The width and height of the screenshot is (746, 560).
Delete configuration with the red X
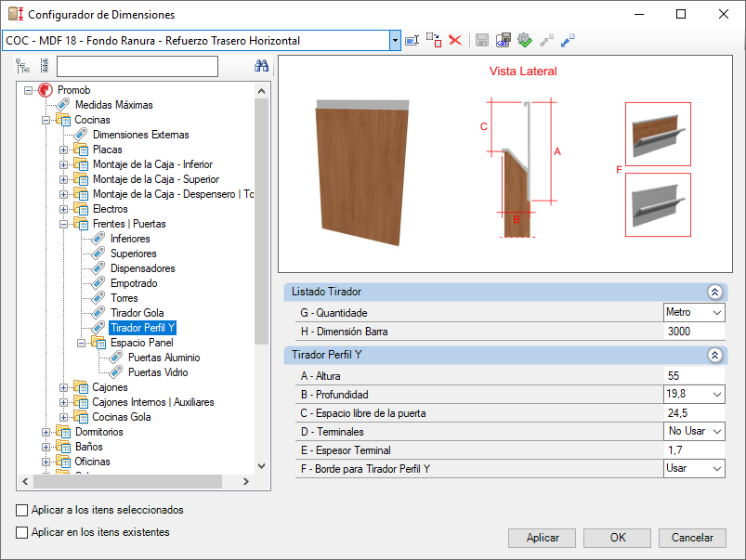[455, 40]
